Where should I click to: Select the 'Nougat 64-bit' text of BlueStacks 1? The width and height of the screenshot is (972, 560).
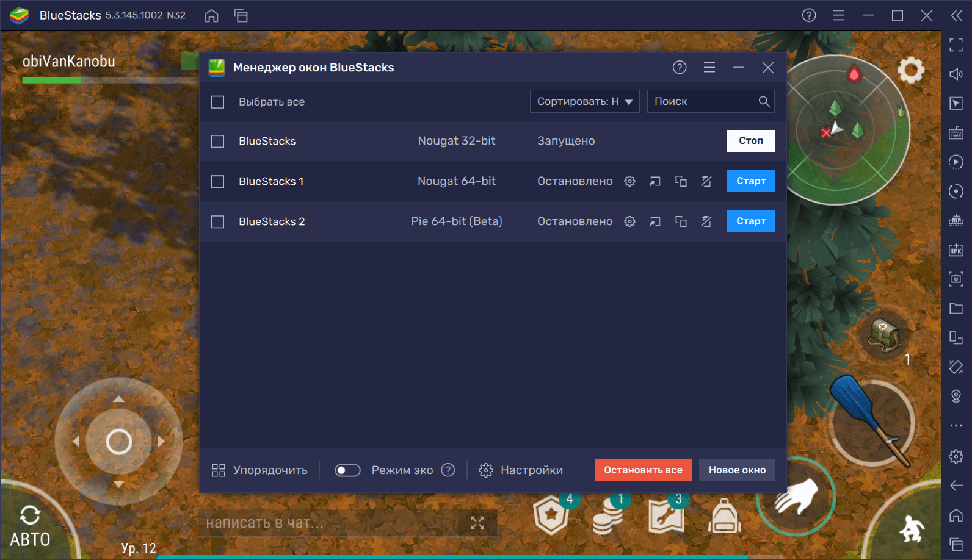[x=457, y=181]
